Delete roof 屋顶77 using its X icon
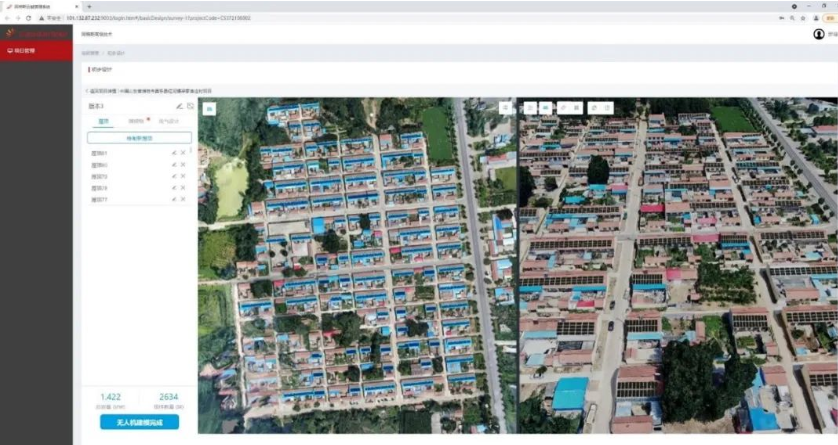838x445 pixels. pyautogui.click(x=183, y=200)
